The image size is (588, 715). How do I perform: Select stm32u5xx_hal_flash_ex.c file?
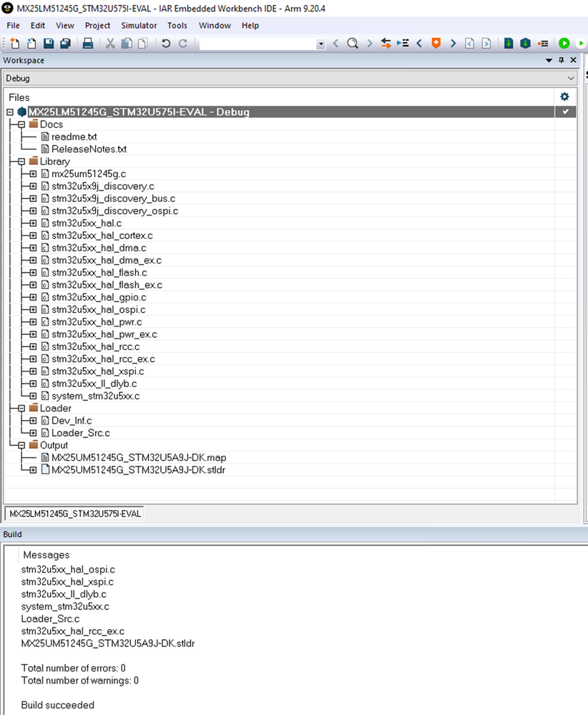107,285
